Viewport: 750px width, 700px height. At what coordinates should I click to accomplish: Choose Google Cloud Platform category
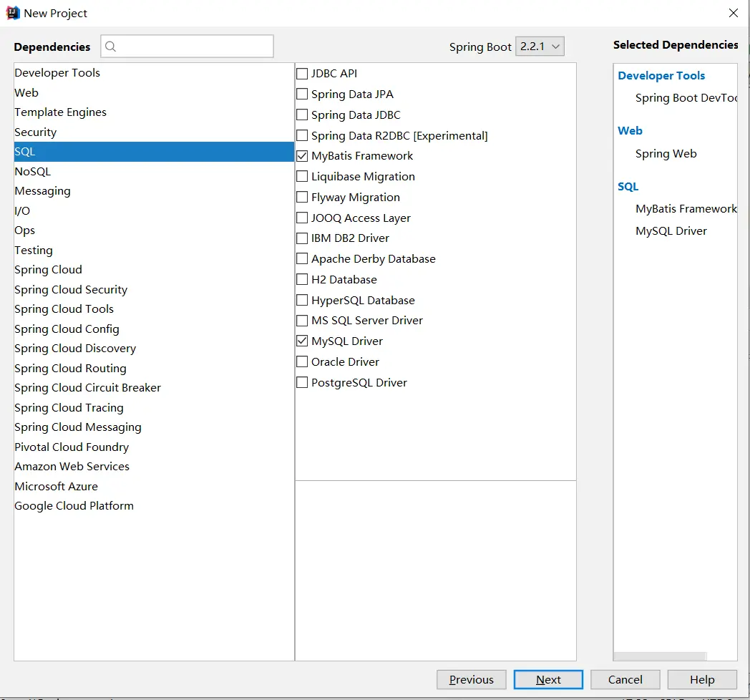[x=154, y=506]
